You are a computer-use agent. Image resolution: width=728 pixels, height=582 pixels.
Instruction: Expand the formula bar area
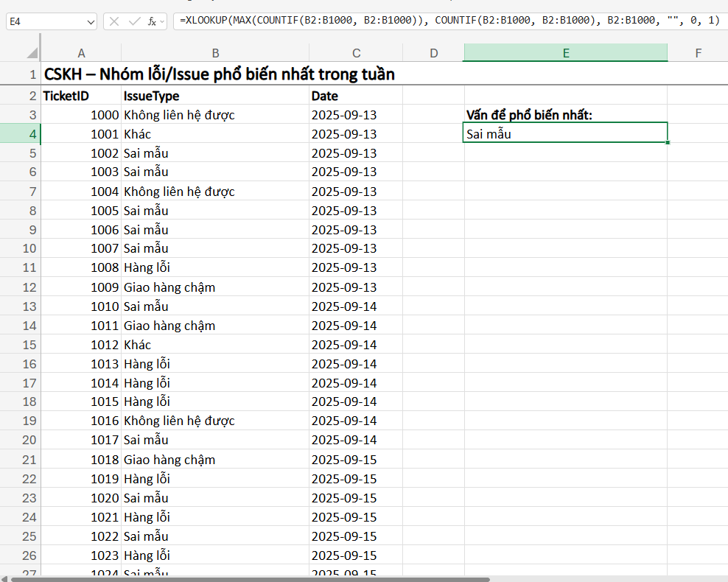click(x=719, y=21)
